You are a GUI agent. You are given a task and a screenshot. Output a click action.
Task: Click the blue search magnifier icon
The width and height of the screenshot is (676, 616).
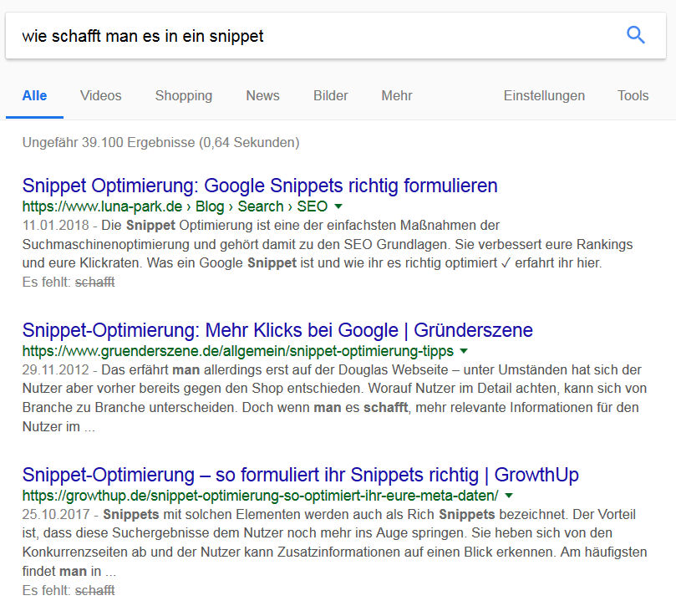pyautogui.click(x=636, y=35)
